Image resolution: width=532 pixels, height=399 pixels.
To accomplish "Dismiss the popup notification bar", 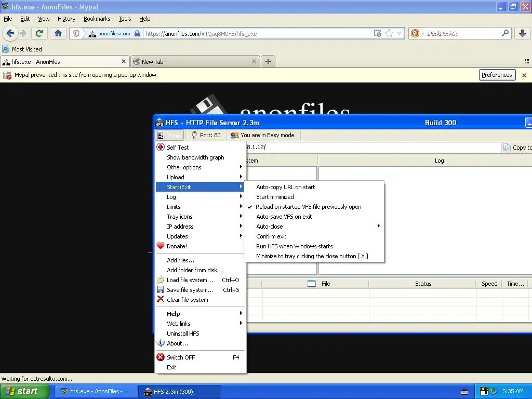I will [x=524, y=75].
